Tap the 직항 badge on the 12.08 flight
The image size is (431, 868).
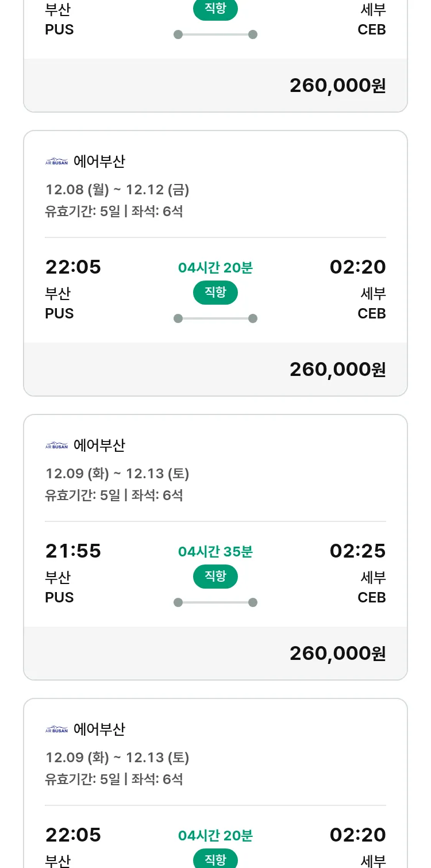(215, 293)
